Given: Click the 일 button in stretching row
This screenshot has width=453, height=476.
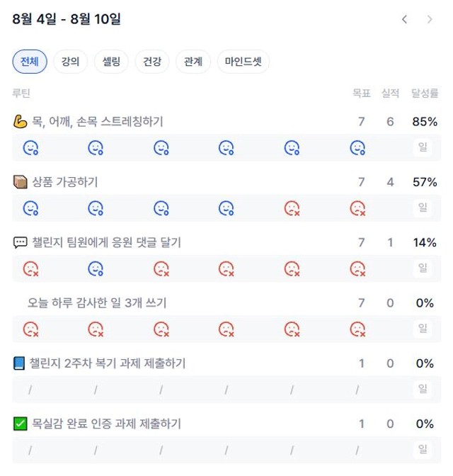Looking at the screenshot, I should click(x=423, y=147).
